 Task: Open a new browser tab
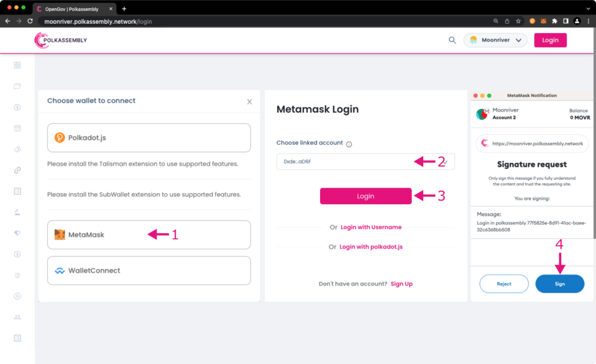(x=124, y=9)
